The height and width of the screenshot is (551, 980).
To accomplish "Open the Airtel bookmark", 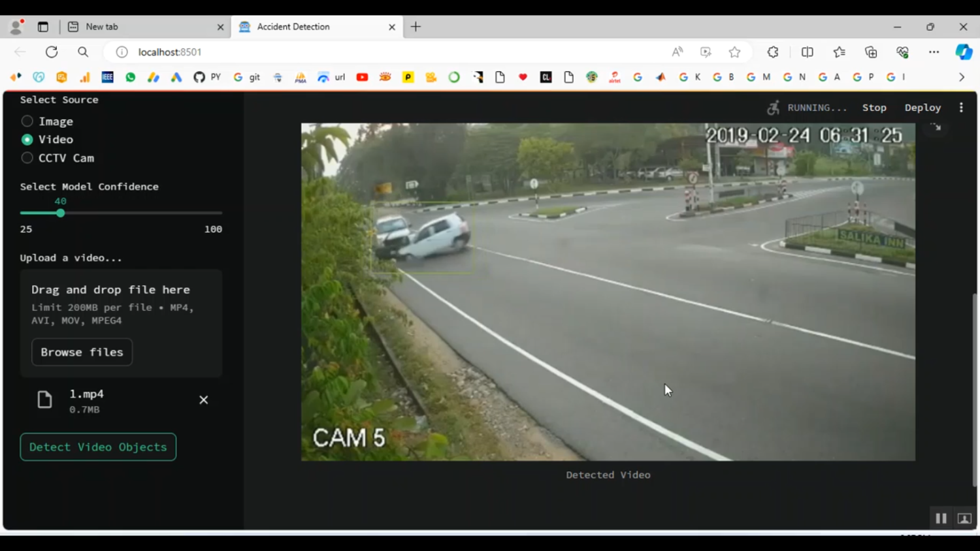I will 615,77.
